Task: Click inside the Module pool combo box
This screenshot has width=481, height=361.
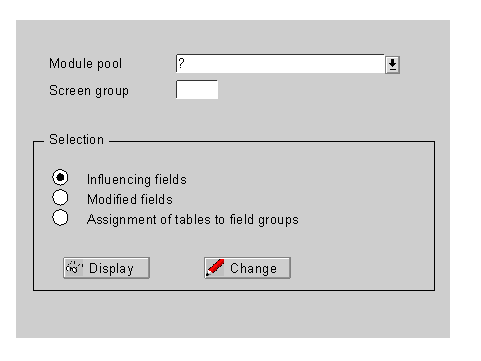Action: (280, 63)
